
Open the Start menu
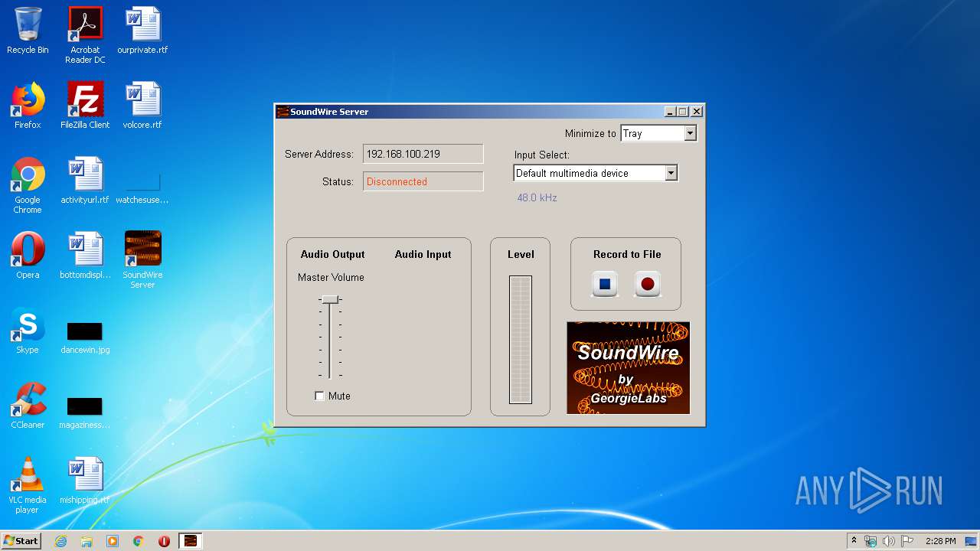pos(21,541)
